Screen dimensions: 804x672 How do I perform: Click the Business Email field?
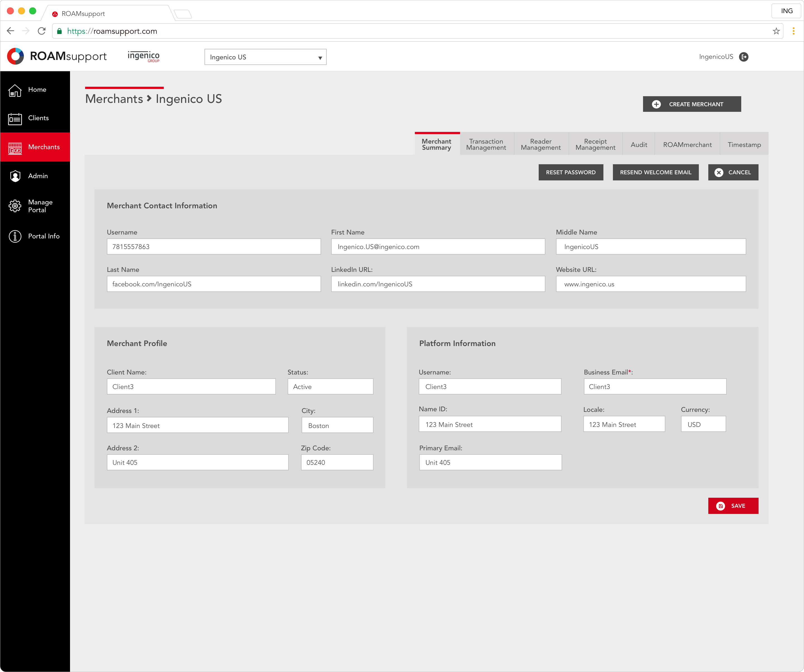(655, 387)
